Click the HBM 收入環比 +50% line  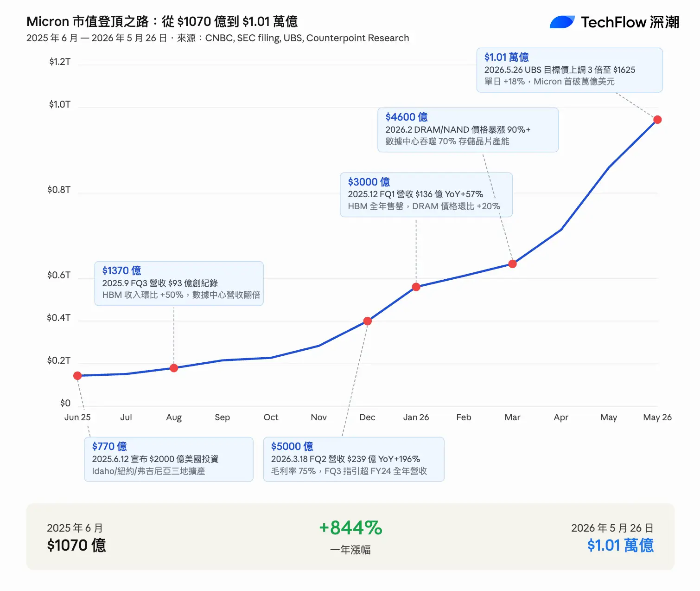(181, 295)
